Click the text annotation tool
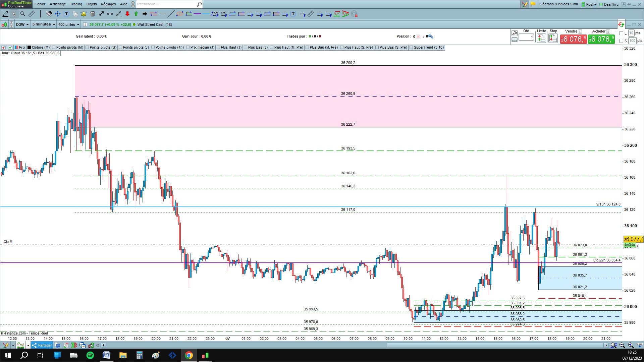644x362 pixels. [x=66, y=14]
